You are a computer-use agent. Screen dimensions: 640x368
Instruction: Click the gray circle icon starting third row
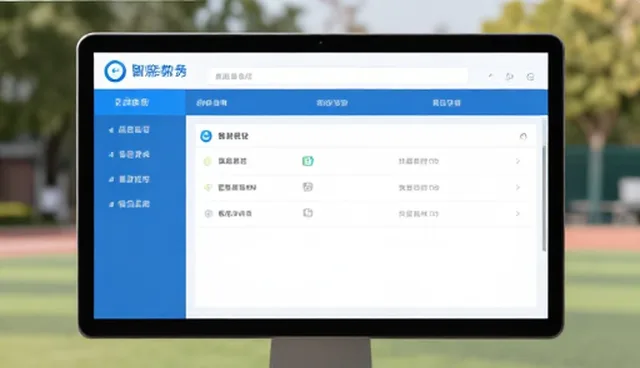[x=208, y=213]
